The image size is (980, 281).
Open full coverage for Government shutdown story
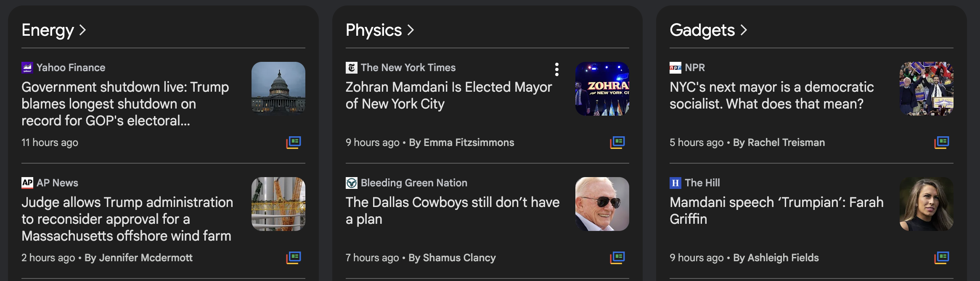tap(294, 143)
